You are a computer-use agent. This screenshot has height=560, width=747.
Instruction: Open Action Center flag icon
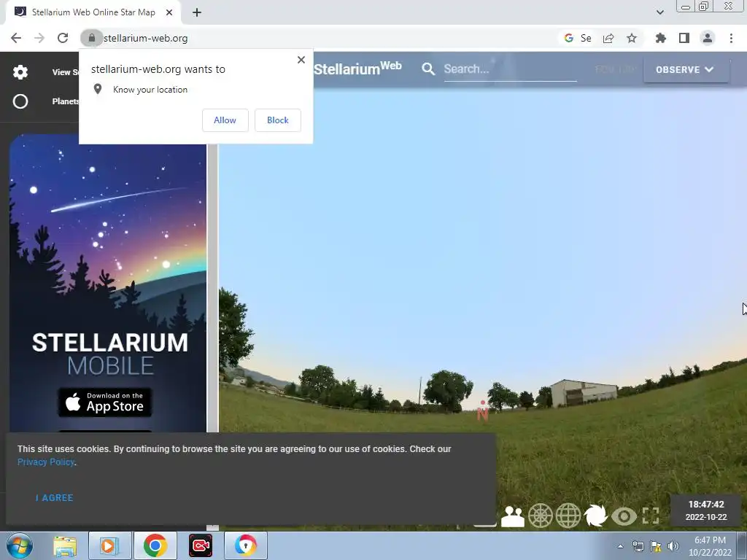click(x=656, y=546)
